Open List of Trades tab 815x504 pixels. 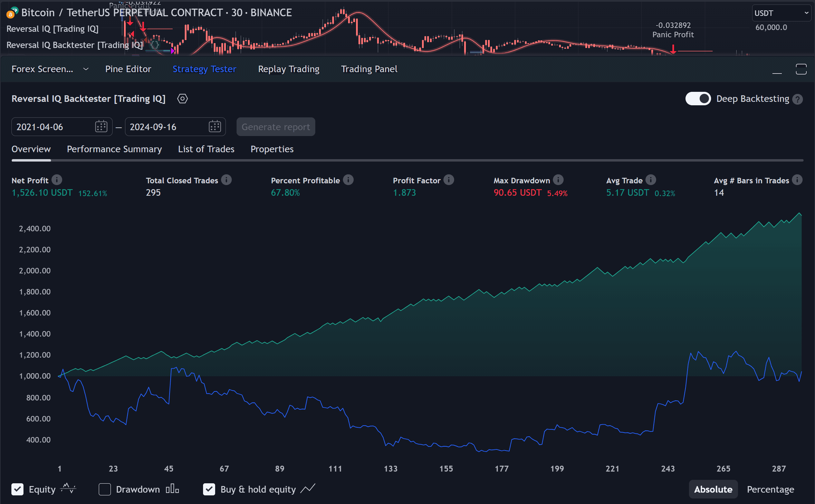point(206,149)
